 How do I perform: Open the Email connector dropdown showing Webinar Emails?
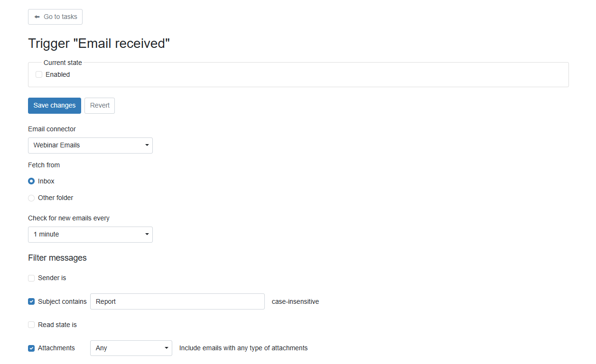tap(90, 146)
